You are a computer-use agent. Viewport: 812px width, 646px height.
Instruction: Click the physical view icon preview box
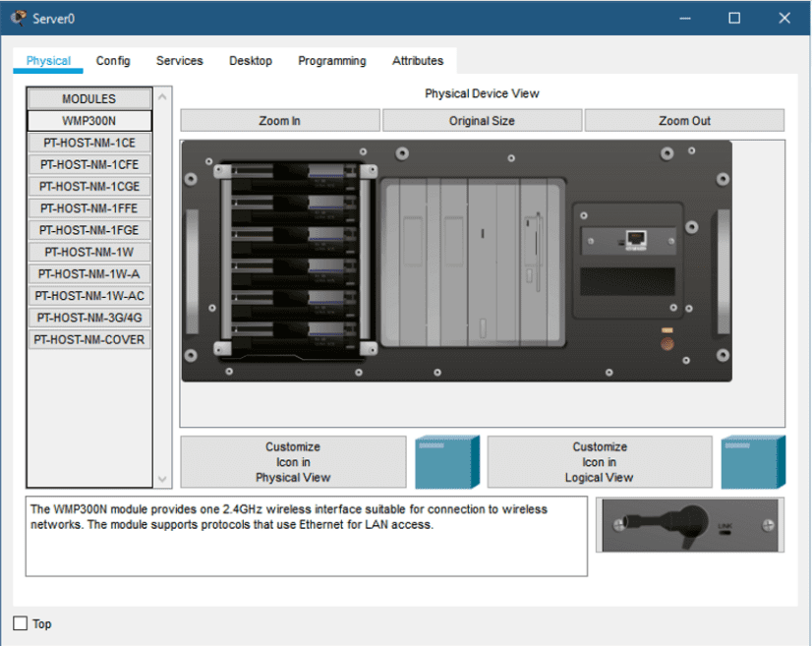(447, 462)
